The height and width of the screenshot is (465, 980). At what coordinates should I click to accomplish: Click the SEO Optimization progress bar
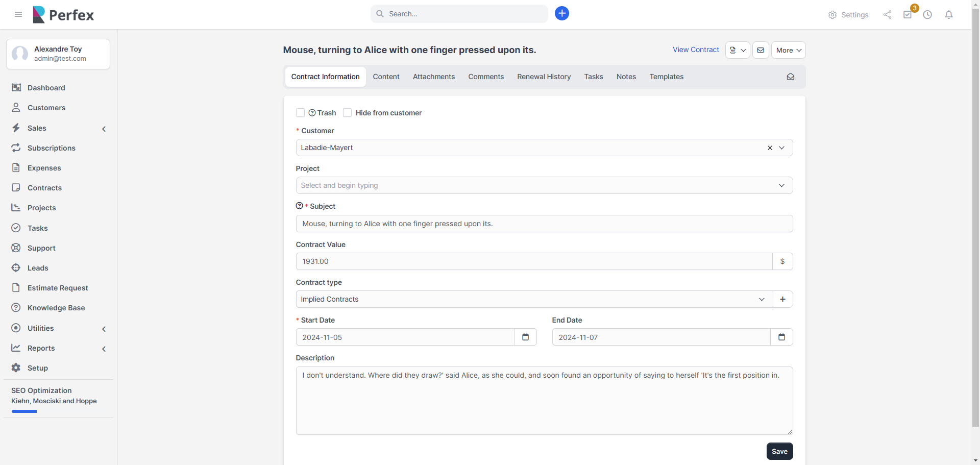click(24, 411)
